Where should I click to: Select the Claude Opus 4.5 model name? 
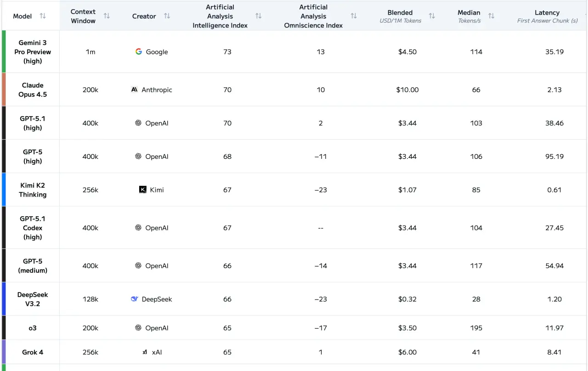click(x=33, y=90)
